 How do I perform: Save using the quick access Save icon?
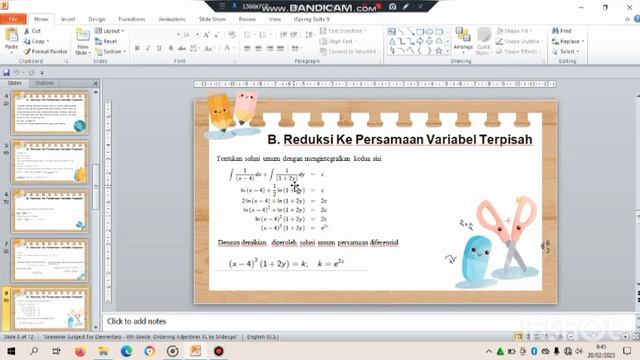(x=6, y=73)
